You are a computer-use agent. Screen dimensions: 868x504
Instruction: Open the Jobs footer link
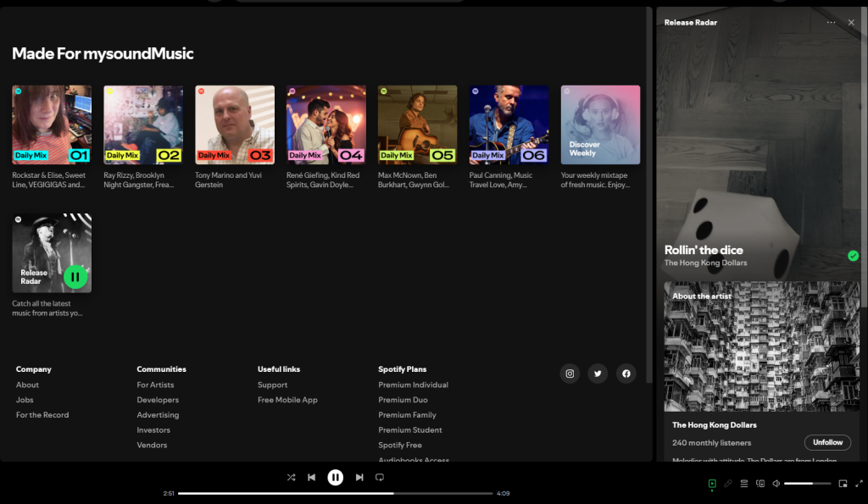25,400
